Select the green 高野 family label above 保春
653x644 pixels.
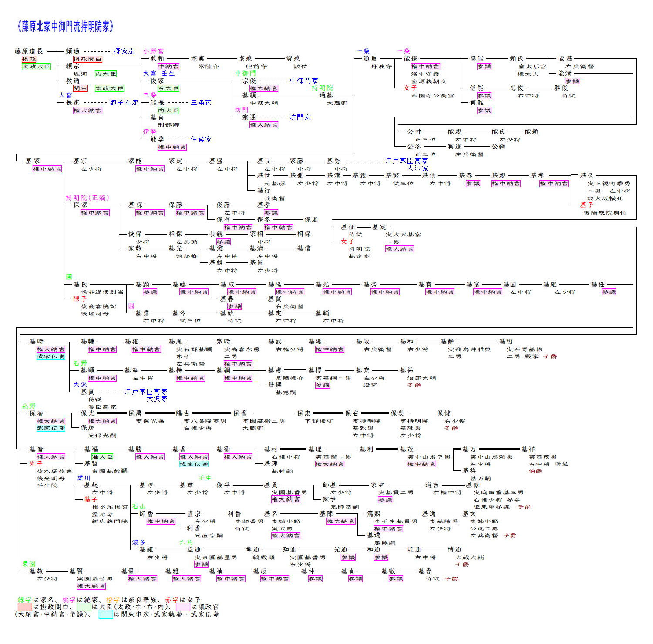tap(29, 406)
